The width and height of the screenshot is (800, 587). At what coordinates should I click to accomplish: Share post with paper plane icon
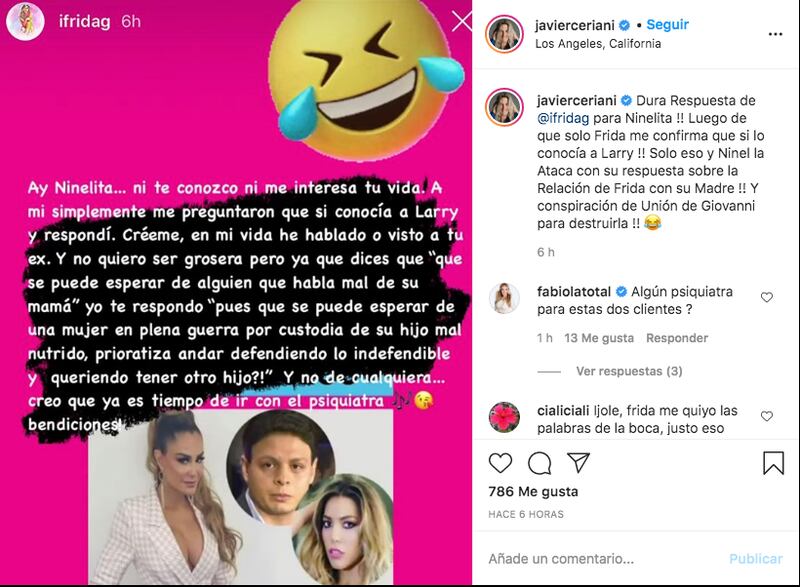pos(579,462)
